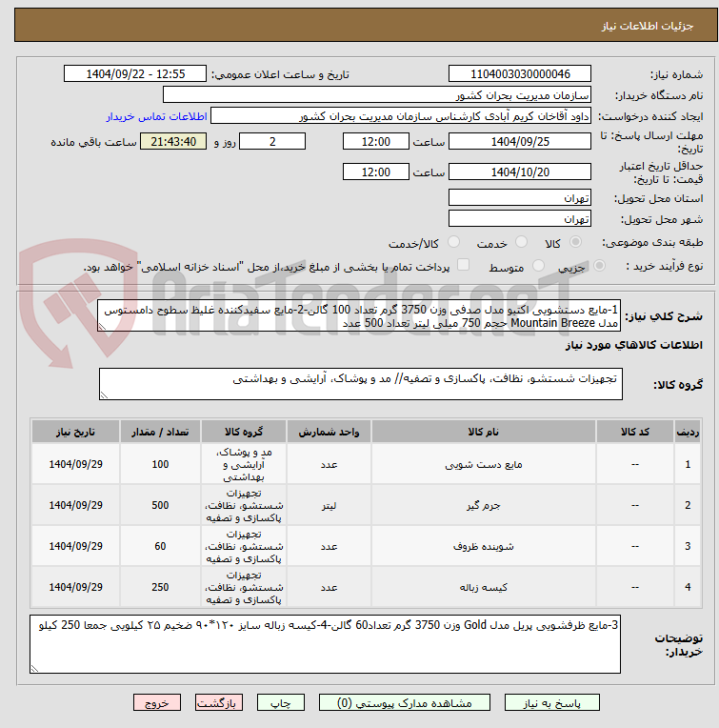Click the تعداد / مقدار column header

point(160,432)
